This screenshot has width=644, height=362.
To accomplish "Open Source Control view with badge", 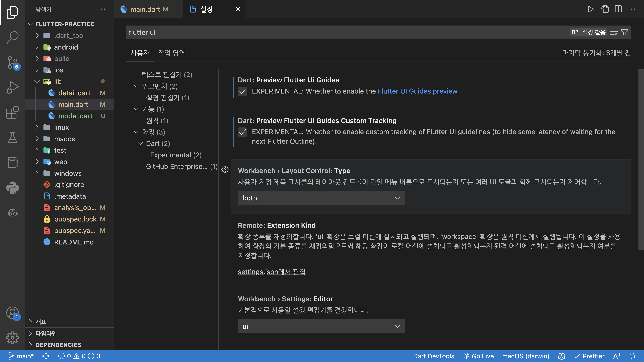I will (x=12, y=62).
